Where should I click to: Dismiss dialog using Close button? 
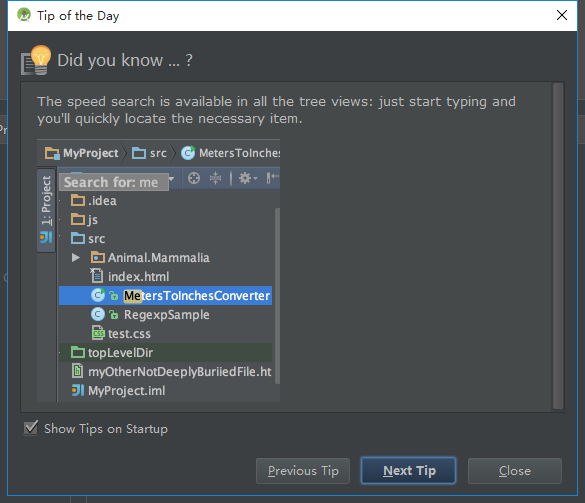click(514, 471)
